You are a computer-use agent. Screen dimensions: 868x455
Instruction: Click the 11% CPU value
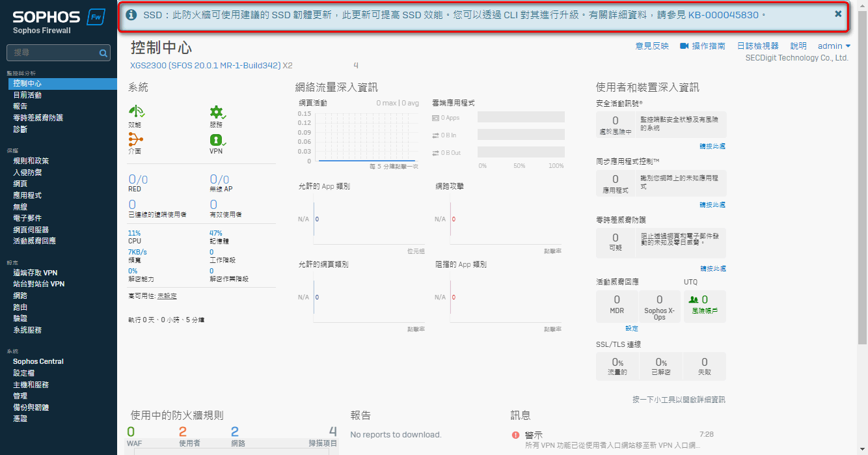(x=134, y=233)
